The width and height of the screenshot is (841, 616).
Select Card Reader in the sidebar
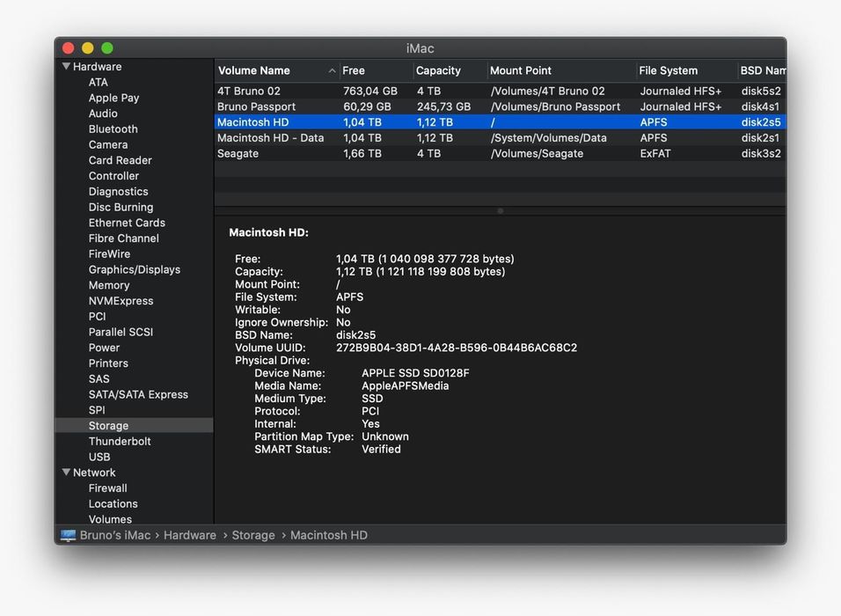point(121,160)
